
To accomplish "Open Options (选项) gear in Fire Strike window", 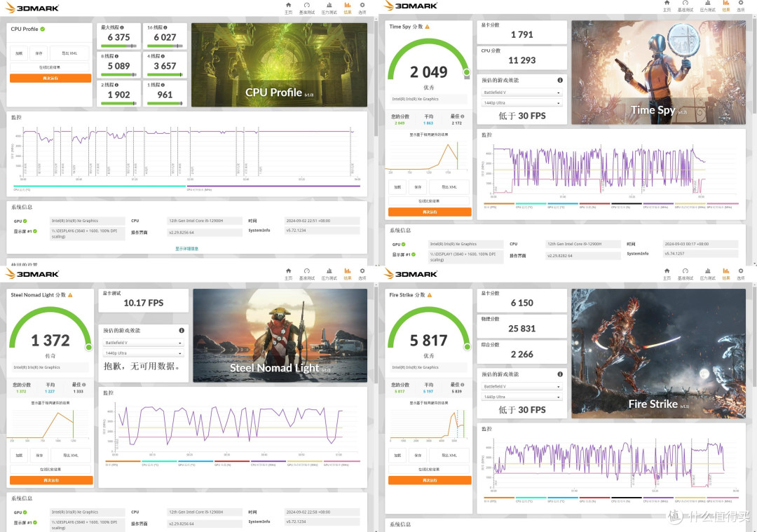I will (741, 274).
